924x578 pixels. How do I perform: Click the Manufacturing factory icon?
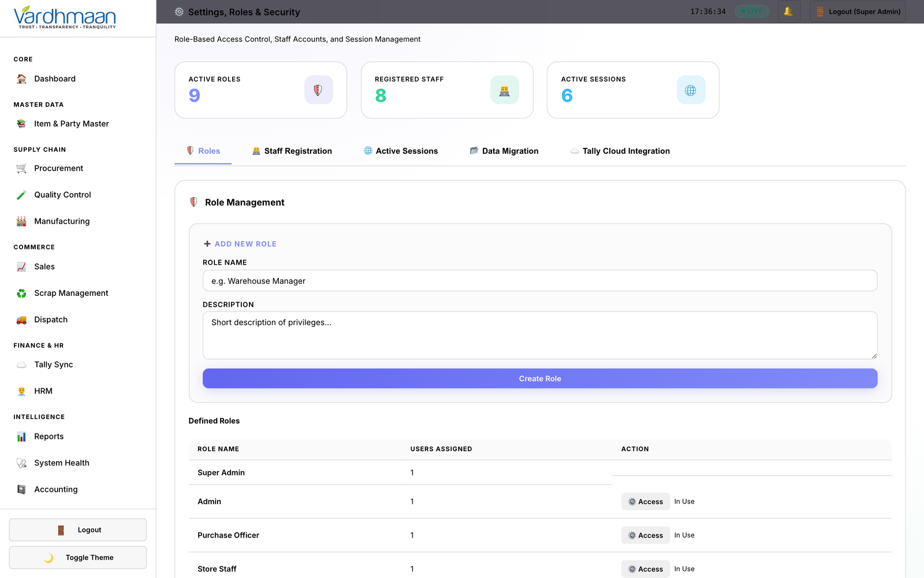(x=21, y=221)
